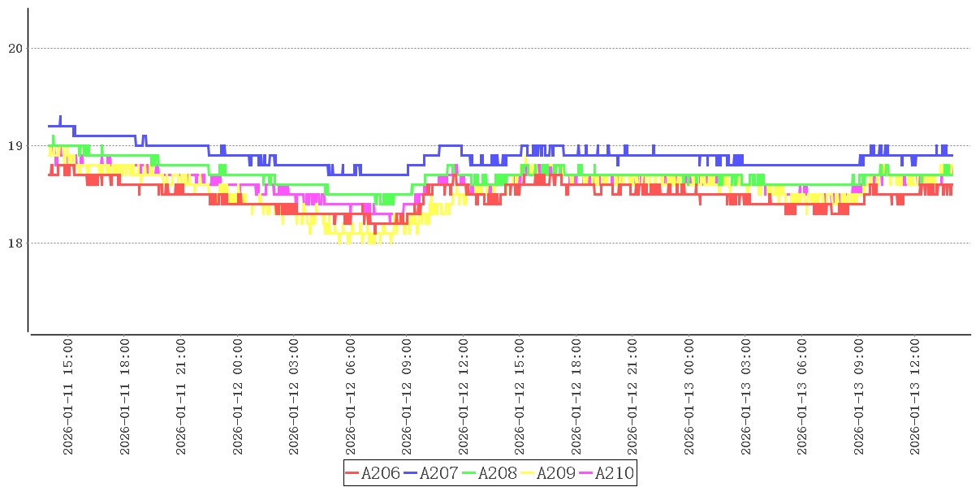Click the A206 legend label
The image size is (980, 487).
click(380, 473)
